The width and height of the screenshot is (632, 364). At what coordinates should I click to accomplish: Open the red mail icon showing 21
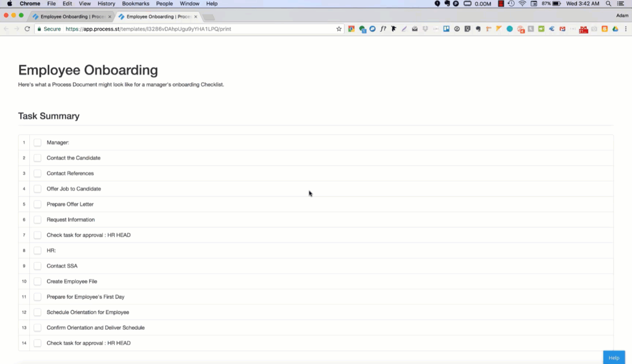point(583,29)
